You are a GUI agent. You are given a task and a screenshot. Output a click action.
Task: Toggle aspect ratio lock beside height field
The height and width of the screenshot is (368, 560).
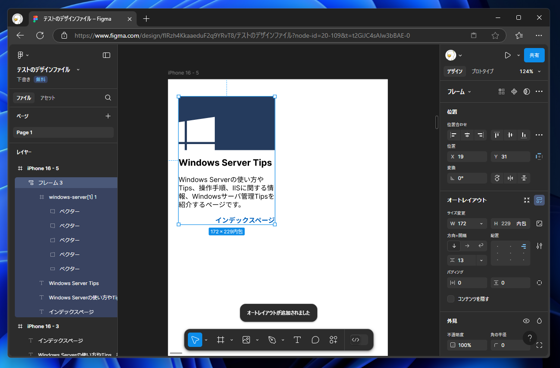tap(539, 223)
